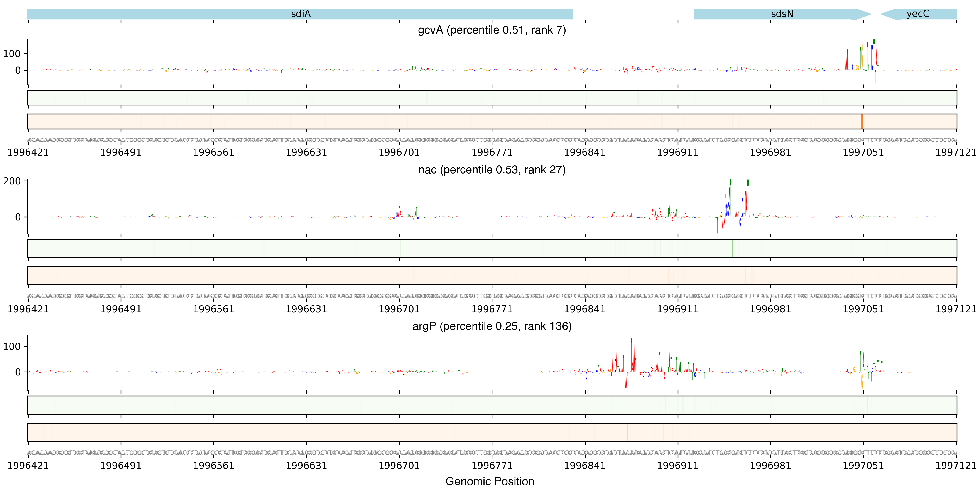Click the sdiA gene annotation bar
The height and width of the screenshot is (490, 980).
300,14
